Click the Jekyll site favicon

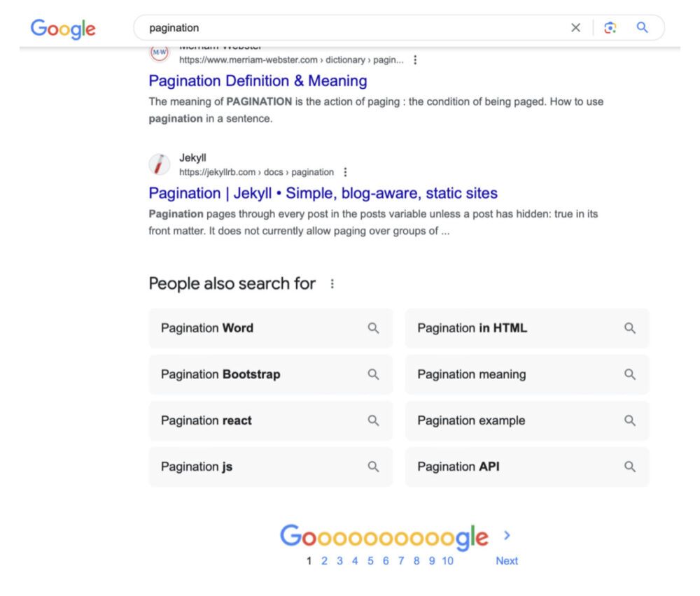click(160, 165)
